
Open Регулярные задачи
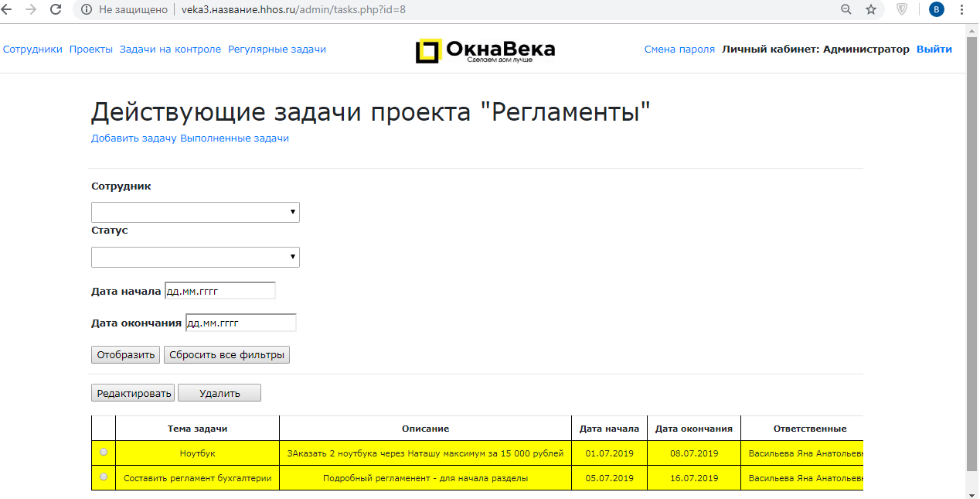click(x=277, y=50)
